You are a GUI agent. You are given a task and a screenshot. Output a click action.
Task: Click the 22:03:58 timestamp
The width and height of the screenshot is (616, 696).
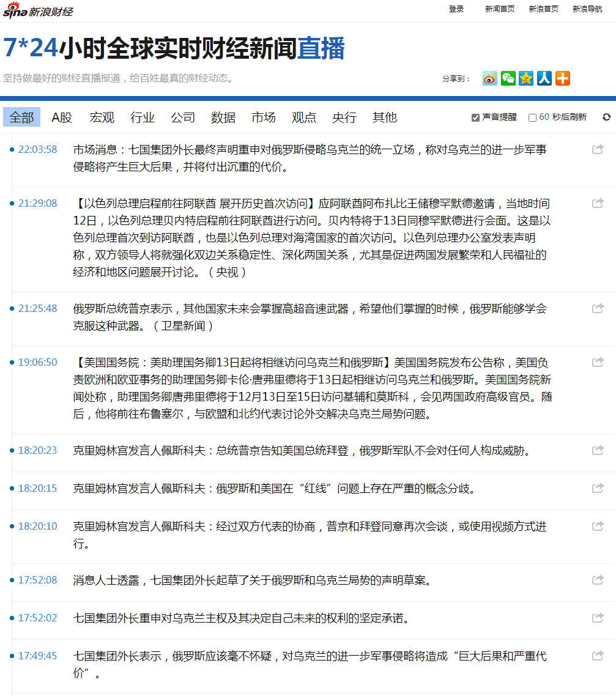(x=38, y=150)
